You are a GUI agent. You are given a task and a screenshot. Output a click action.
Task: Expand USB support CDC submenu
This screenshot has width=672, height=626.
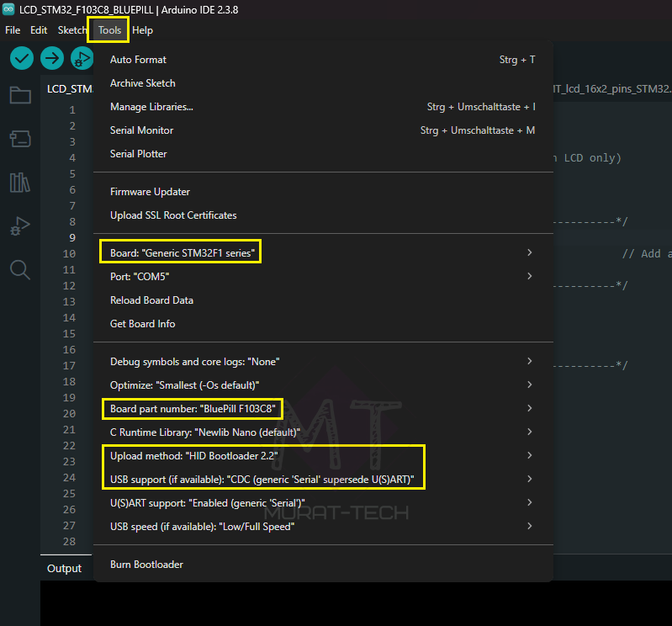coord(323,480)
